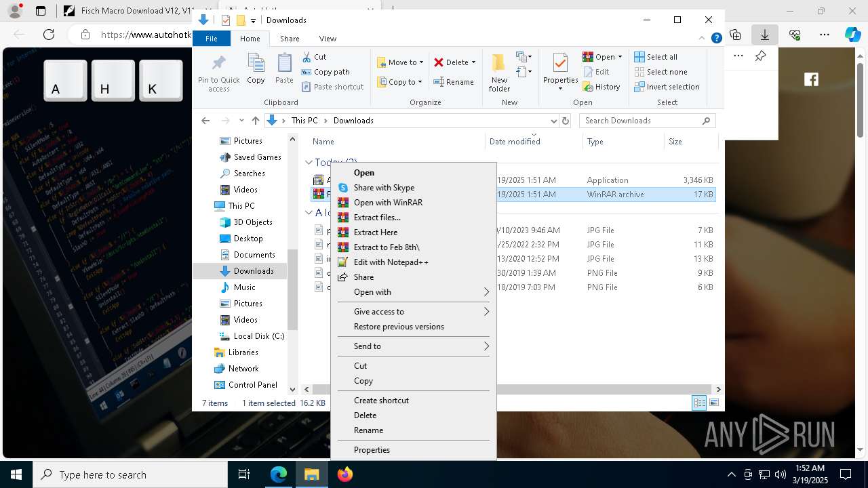Click the Cut scissors ribbon button

(x=314, y=57)
